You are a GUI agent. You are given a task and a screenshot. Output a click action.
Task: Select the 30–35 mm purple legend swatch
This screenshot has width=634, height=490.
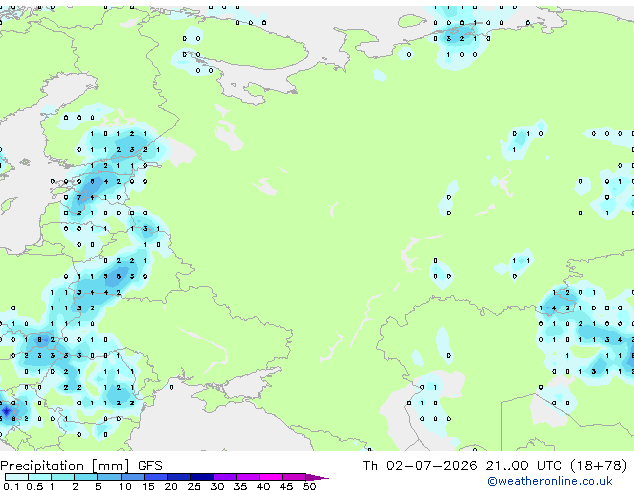coord(225,477)
